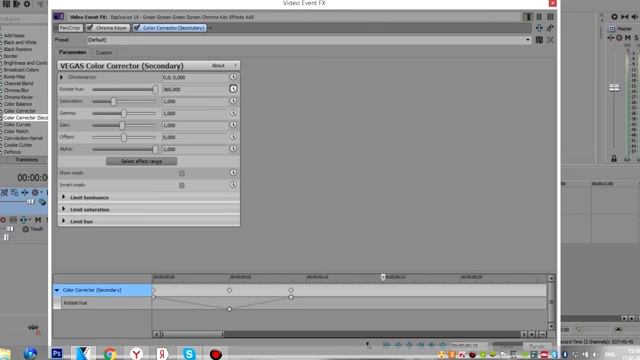Select Chroma Keyer in the effects list
The image size is (640, 360).
pos(18,97)
